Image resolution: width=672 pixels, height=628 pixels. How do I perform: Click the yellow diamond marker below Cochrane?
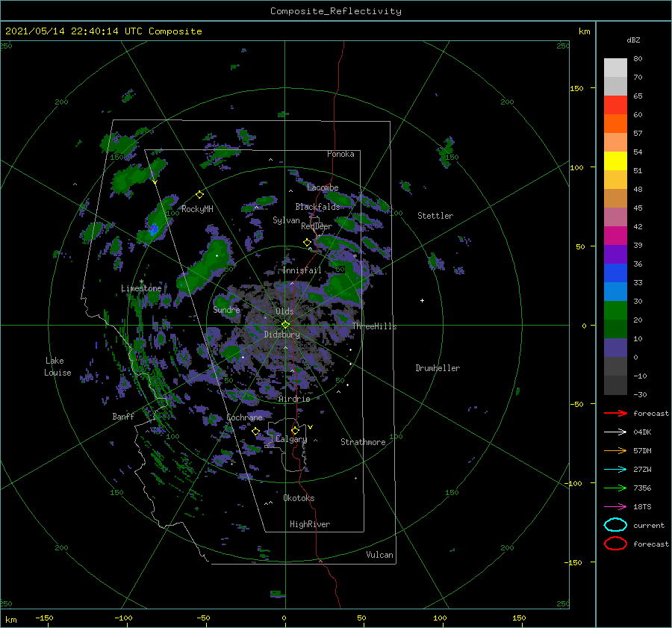pyautogui.click(x=255, y=432)
